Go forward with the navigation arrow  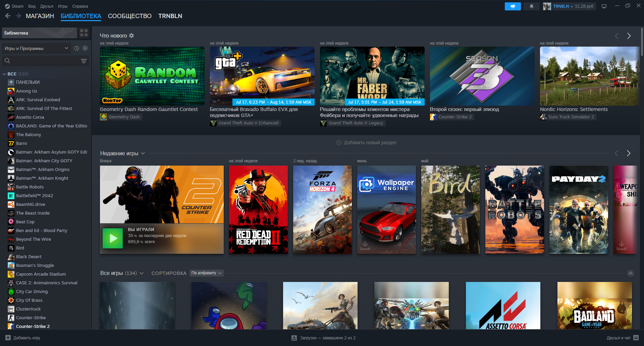click(18, 16)
